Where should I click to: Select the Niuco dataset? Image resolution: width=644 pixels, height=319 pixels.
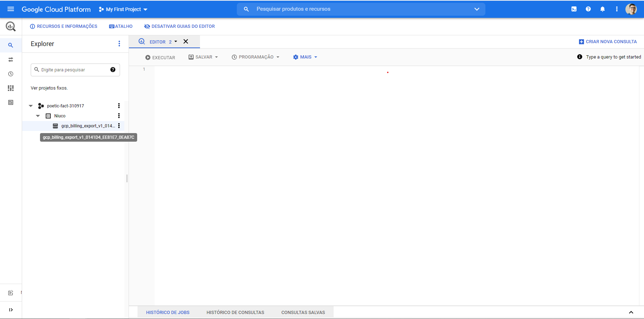60,116
